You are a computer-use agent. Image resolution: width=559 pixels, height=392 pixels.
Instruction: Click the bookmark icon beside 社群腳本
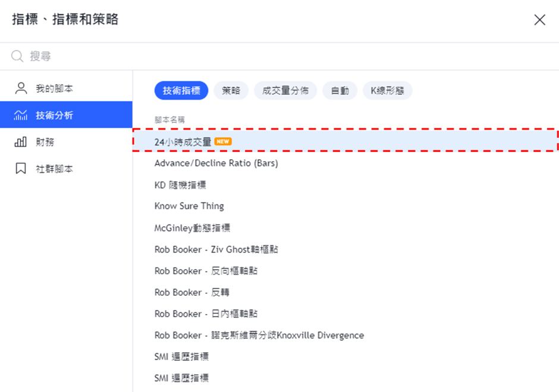(x=21, y=169)
